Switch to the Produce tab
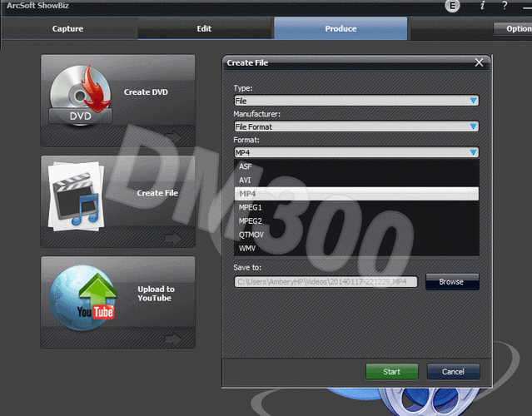532x416 pixels. (341, 28)
